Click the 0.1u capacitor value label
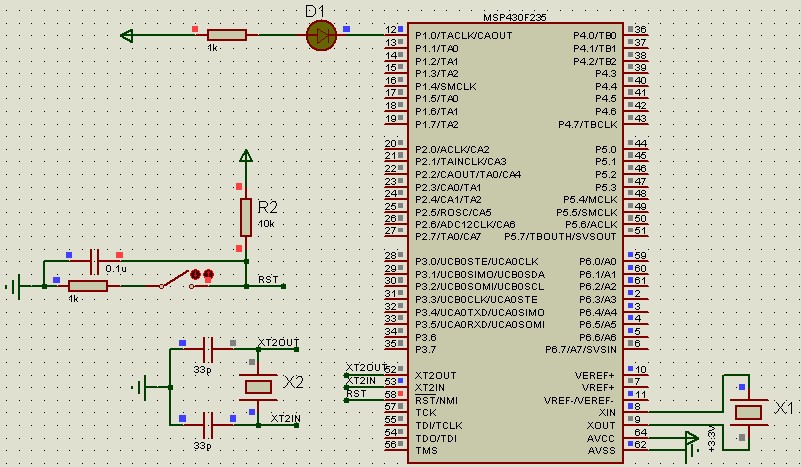Image resolution: width=801 pixels, height=467 pixels. 116,269
